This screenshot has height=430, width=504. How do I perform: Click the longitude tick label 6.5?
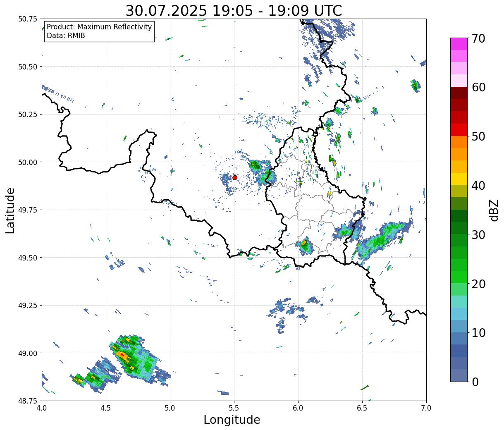(x=362, y=408)
